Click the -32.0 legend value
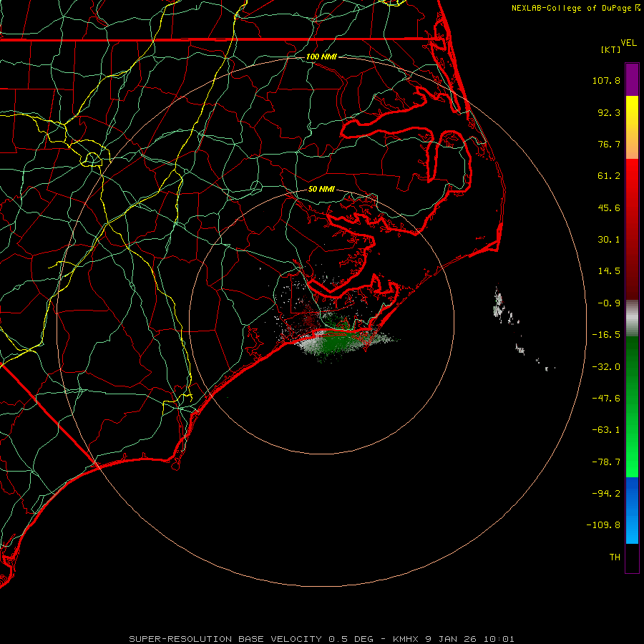This screenshot has width=644, height=644. 606,367
